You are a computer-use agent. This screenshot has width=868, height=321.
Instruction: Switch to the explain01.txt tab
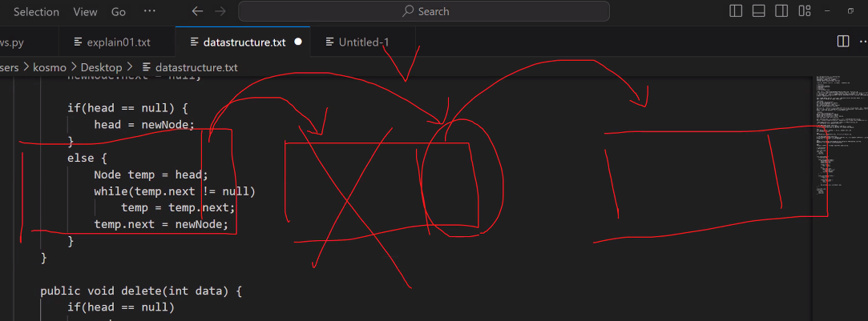(117, 42)
